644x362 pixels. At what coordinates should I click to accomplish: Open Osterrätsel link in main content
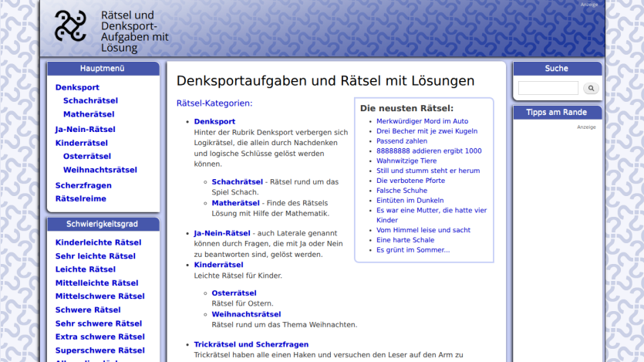click(234, 293)
